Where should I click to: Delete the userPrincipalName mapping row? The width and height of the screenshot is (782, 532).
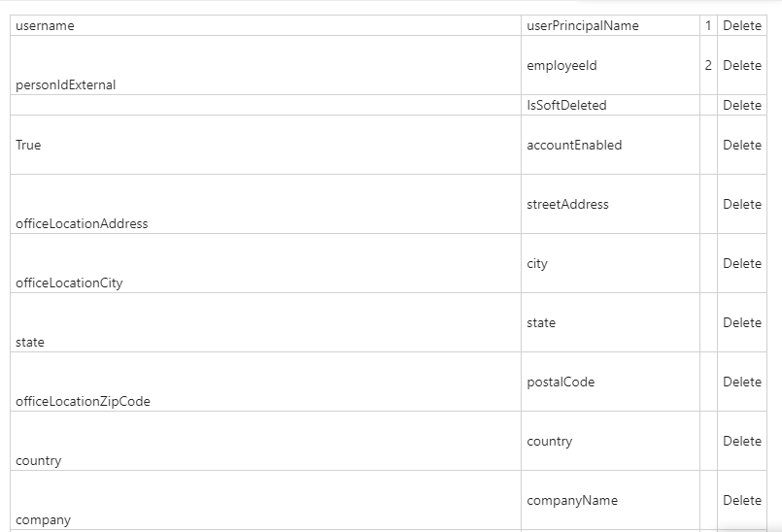[x=741, y=25]
